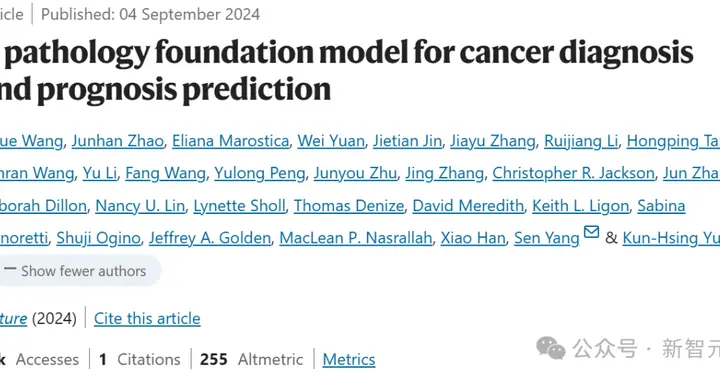
Task: Click author Keith L. Ligon
Action: (580, 206)
